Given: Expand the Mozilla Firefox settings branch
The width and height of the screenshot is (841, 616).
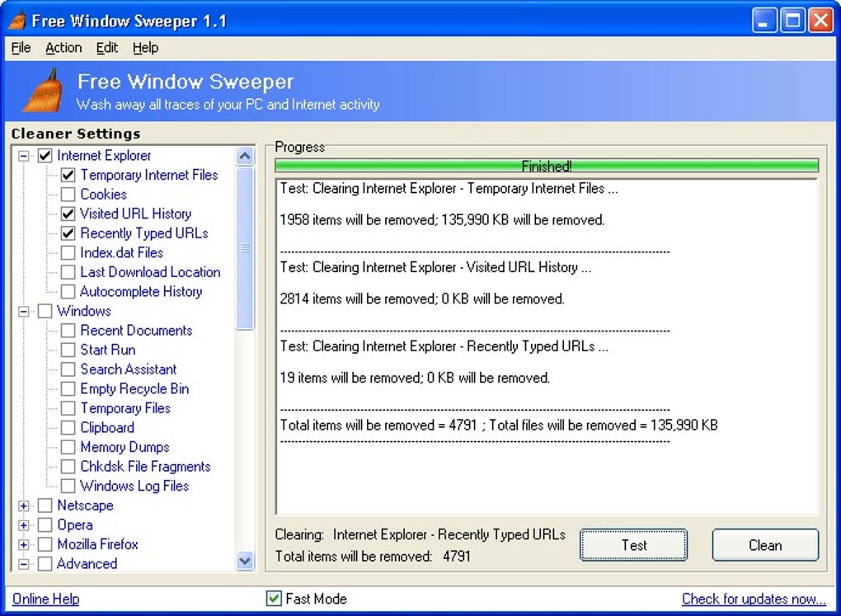Looking at the screenshot, I should click(23, 544).
